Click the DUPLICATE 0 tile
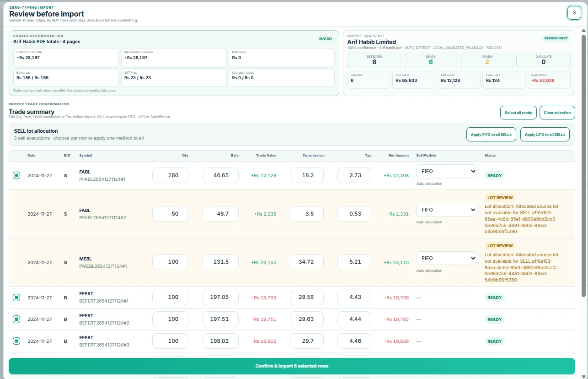 [x=543, y=60]
